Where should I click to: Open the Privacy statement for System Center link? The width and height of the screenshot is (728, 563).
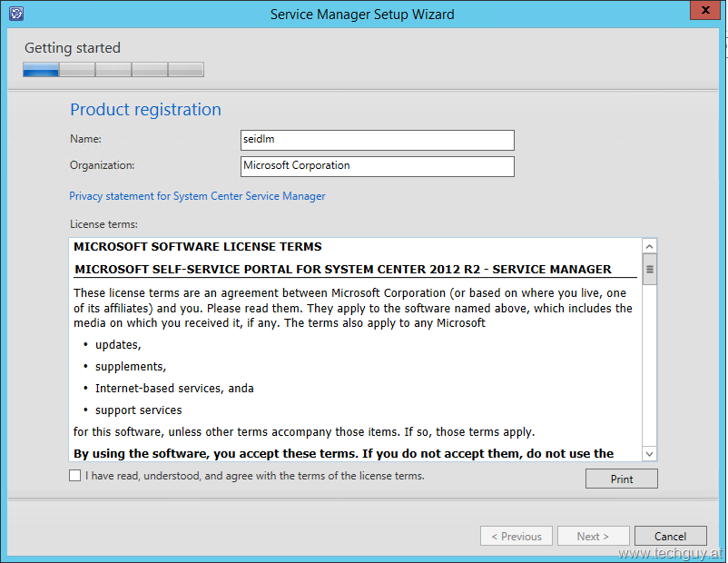197,196
